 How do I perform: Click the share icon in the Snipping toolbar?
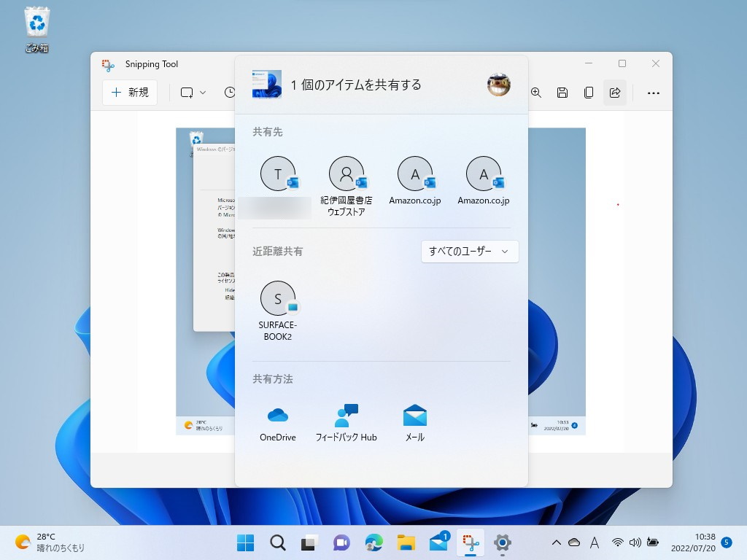click(615, 93)
